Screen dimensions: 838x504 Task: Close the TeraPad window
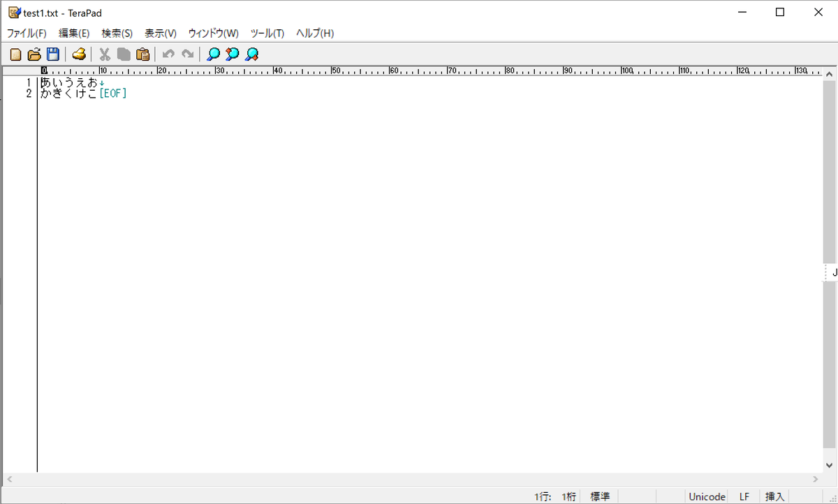(x=818, y=12)
